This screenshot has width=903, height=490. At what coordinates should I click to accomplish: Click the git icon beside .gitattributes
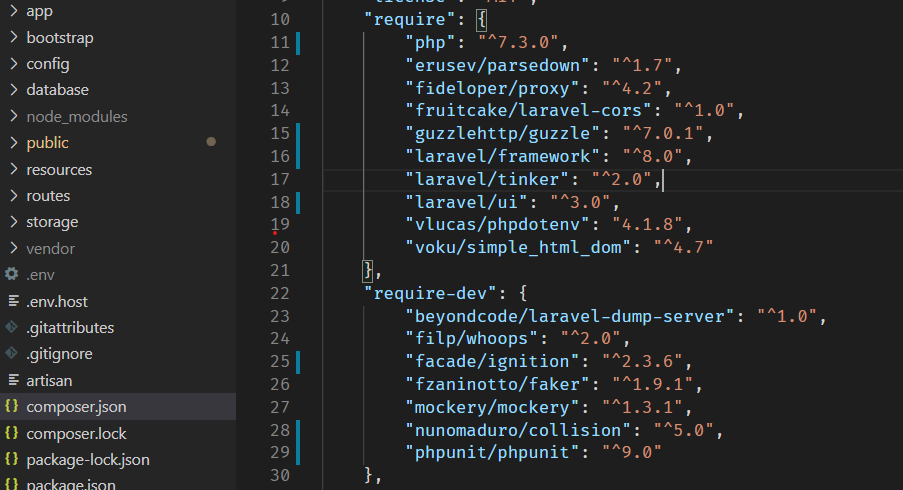point(12,327)
